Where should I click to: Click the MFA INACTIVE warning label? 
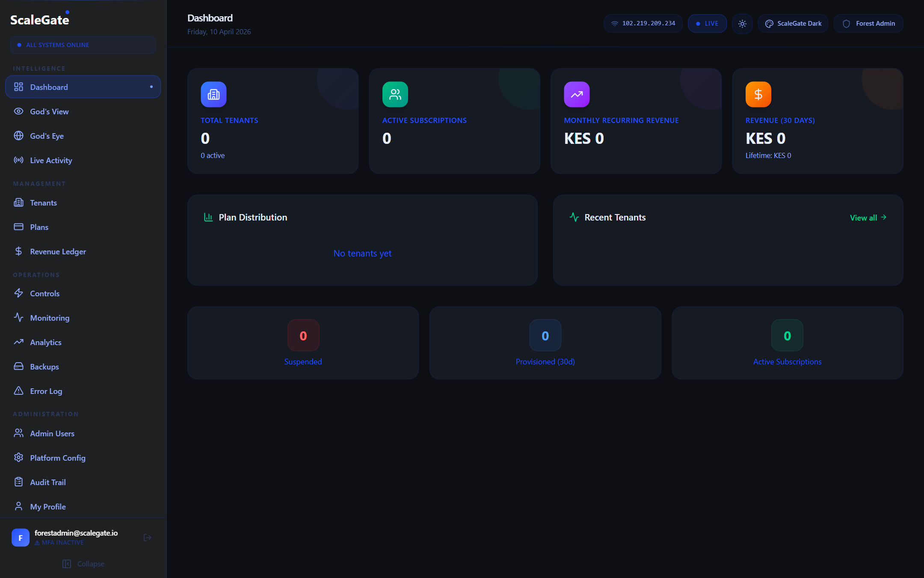click(59, 542)
